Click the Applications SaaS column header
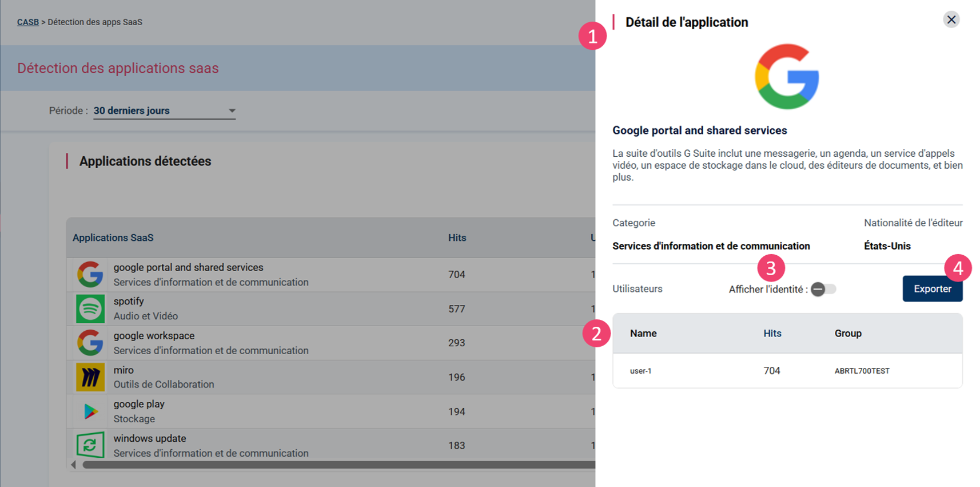 [x=113, y=238]
